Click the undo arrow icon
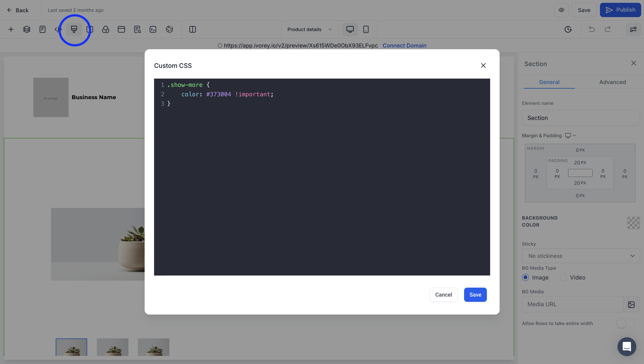The image size is (644, 364). click(x=592, y=30)
